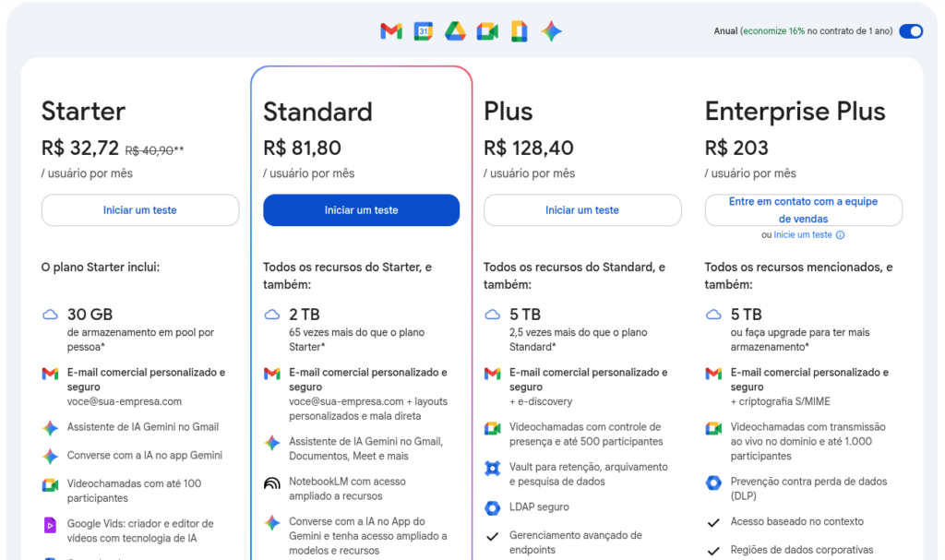The height and width of the screenshot is (560, 945).
Task: Click the info icon next to Inicie um teste
Action: click(x=839, y=234)
